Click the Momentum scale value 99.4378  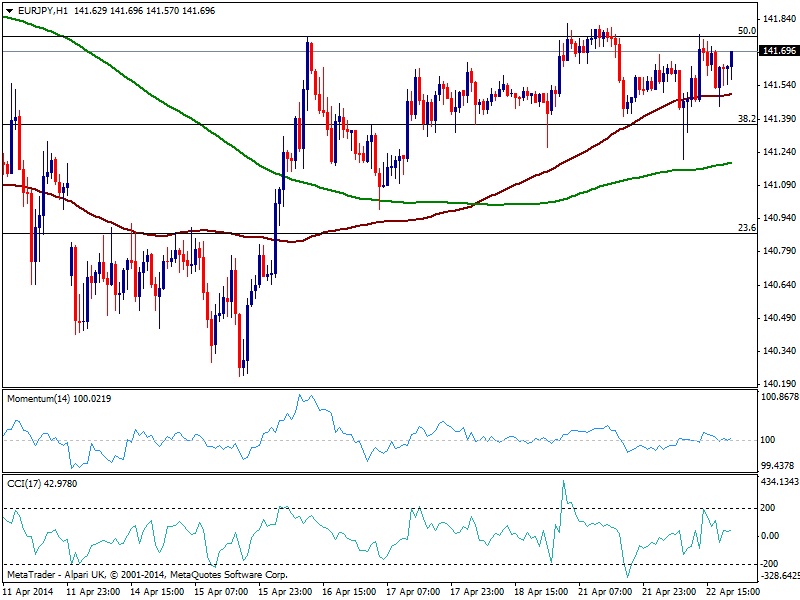tap(777, 465)
